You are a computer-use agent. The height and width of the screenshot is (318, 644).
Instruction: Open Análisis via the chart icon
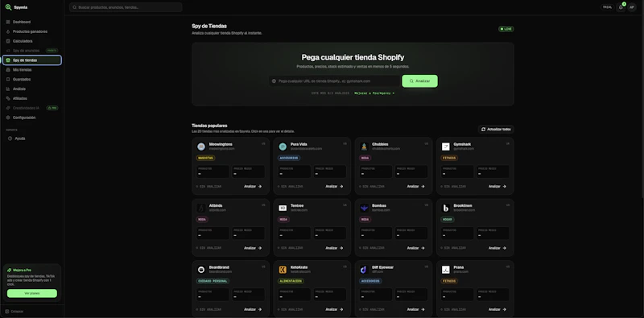pyautogui.click(x=8, y=89)
